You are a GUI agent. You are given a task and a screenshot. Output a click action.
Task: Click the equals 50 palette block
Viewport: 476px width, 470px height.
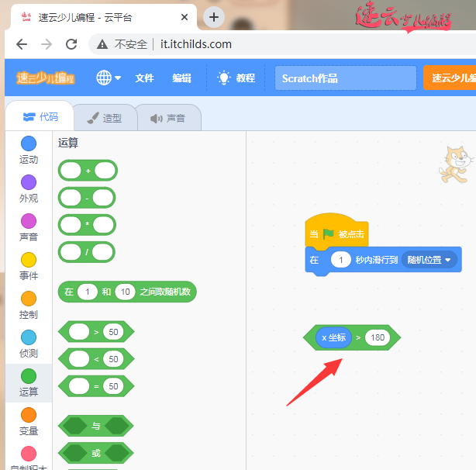pyautogui.click(x=96, y=386)
